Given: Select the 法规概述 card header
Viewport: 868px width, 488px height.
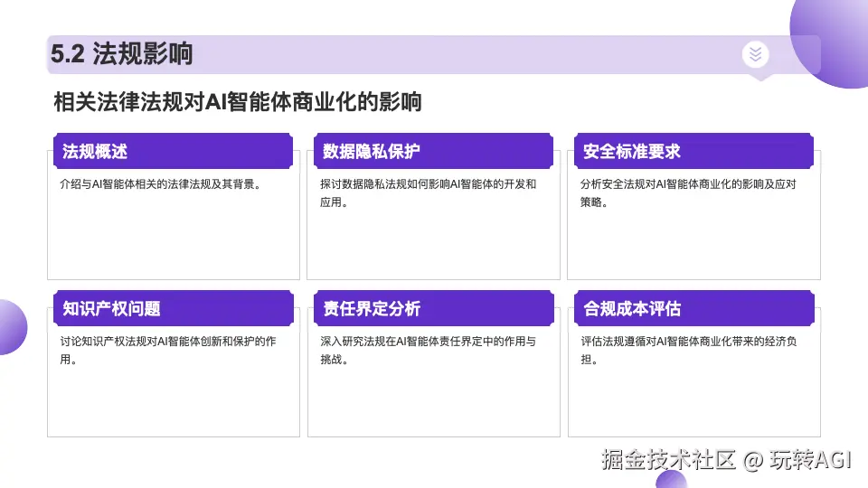Looking at the screenshot, I should click(173, 151).
